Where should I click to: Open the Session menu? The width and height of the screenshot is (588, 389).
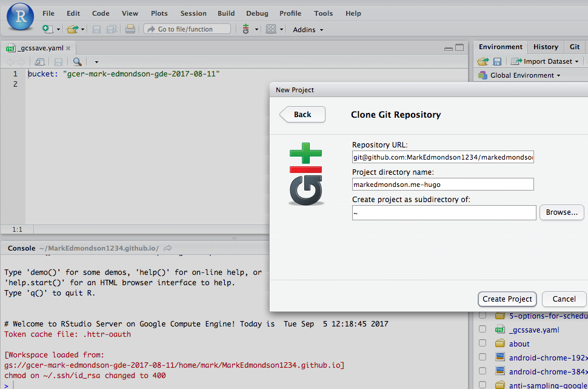193,13
